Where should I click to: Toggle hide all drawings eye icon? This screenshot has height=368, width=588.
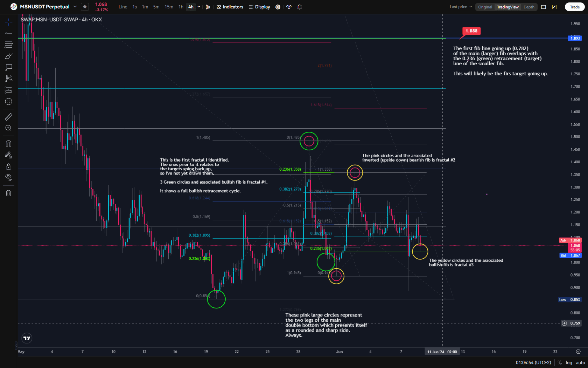tap(9, 177)
